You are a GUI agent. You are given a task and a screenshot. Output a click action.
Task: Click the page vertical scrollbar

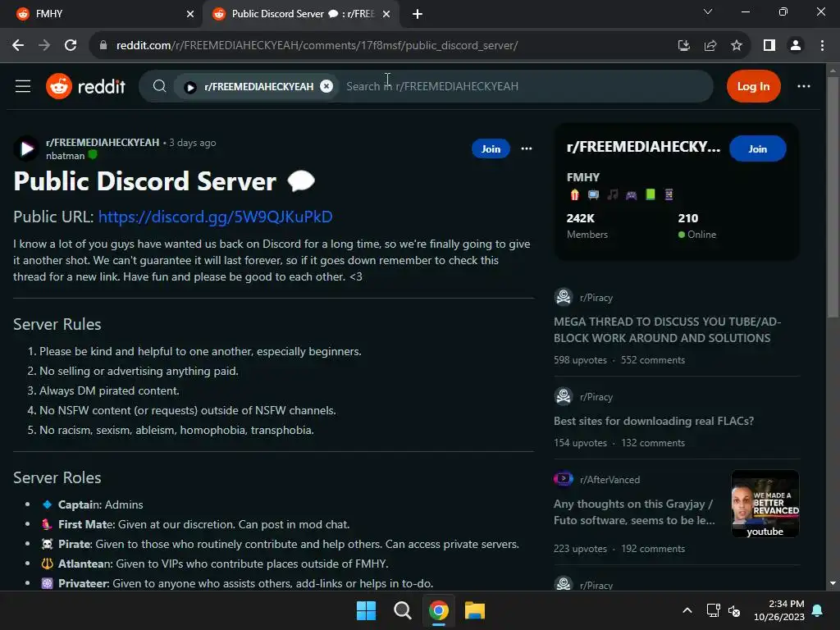[x=833, y=197]
